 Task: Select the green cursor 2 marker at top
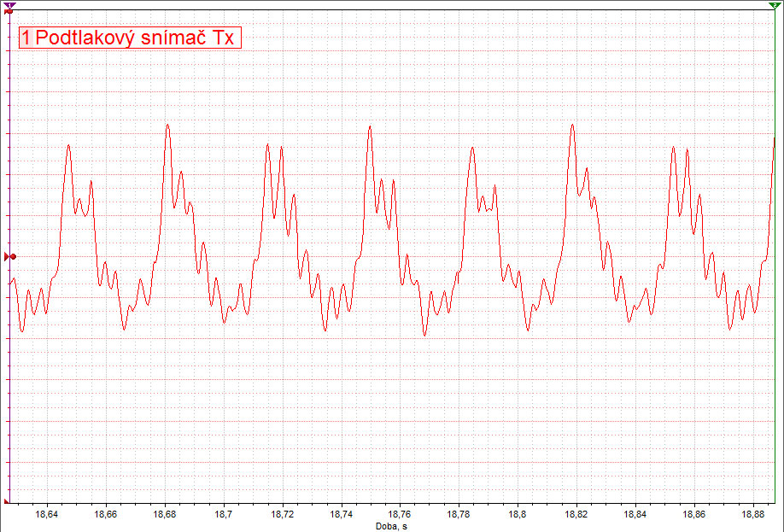pyautogui.click(x=775, y=6)
